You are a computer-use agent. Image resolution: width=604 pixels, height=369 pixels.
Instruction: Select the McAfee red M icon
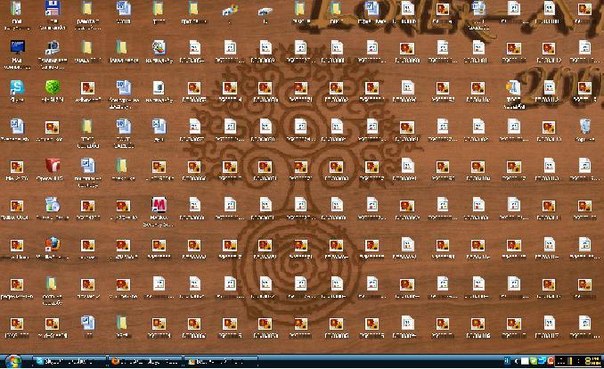[159, 205]
